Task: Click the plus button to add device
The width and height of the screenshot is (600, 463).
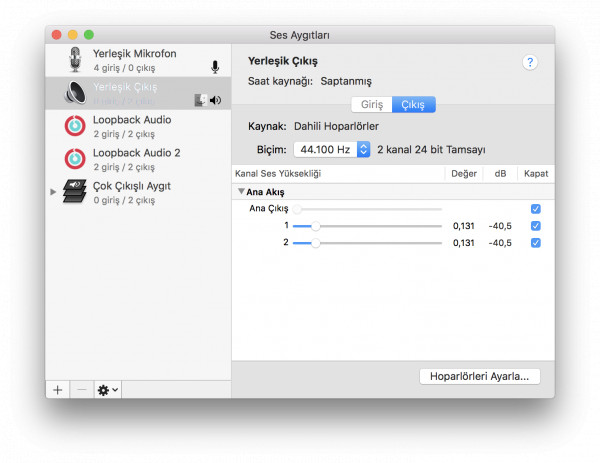Action: coord(58,389)
